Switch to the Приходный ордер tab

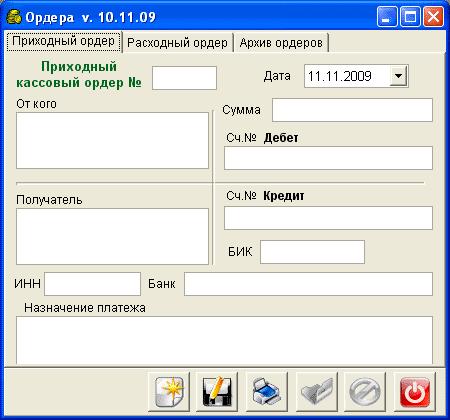point(64,41)
